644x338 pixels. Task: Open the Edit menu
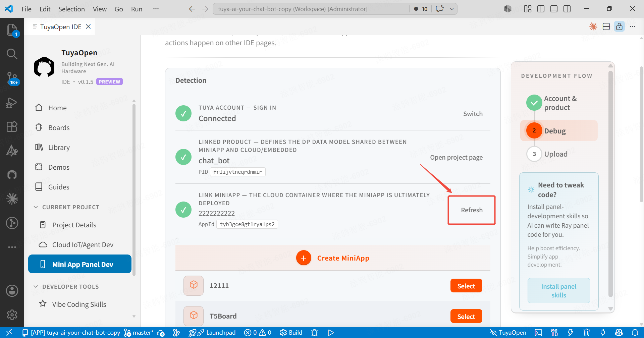[x=45, y=9]
